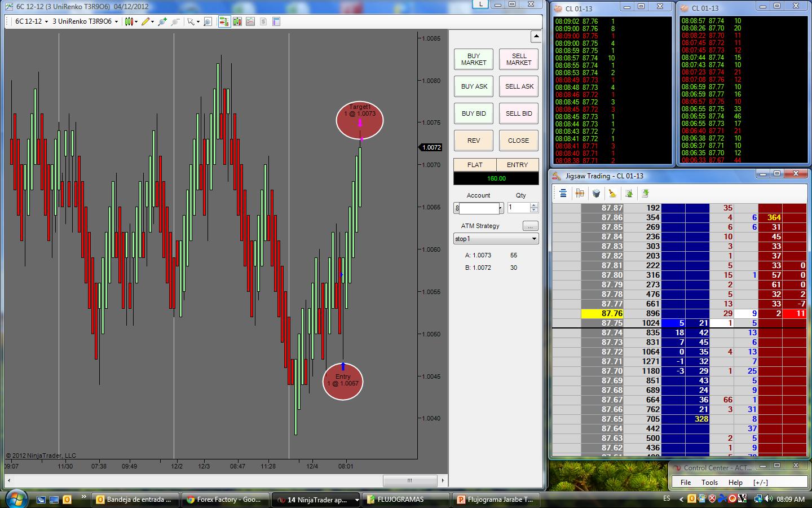The image size is (812, 508).
Task: Click the 364 highlighted offer cell in Jigsaw
Action: (770, 217)
